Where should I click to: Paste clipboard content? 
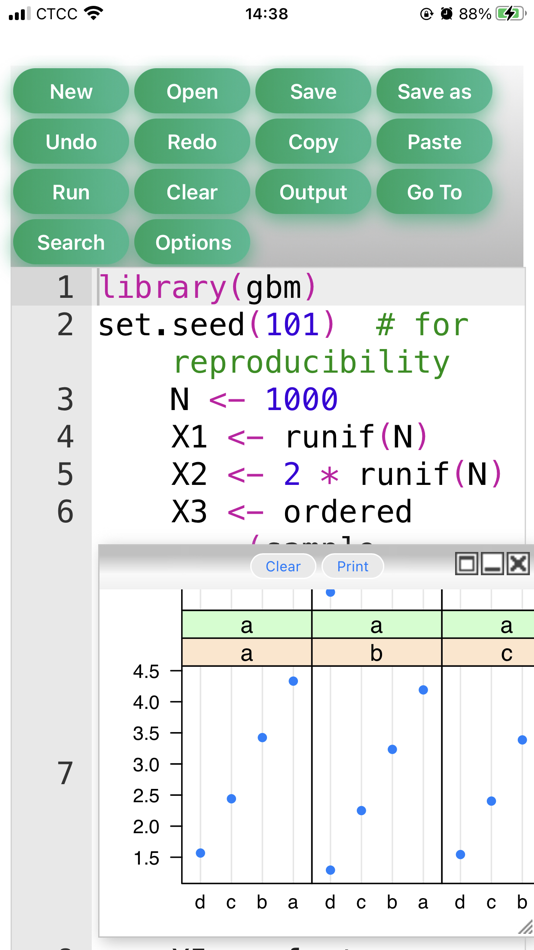click(435, 142)
